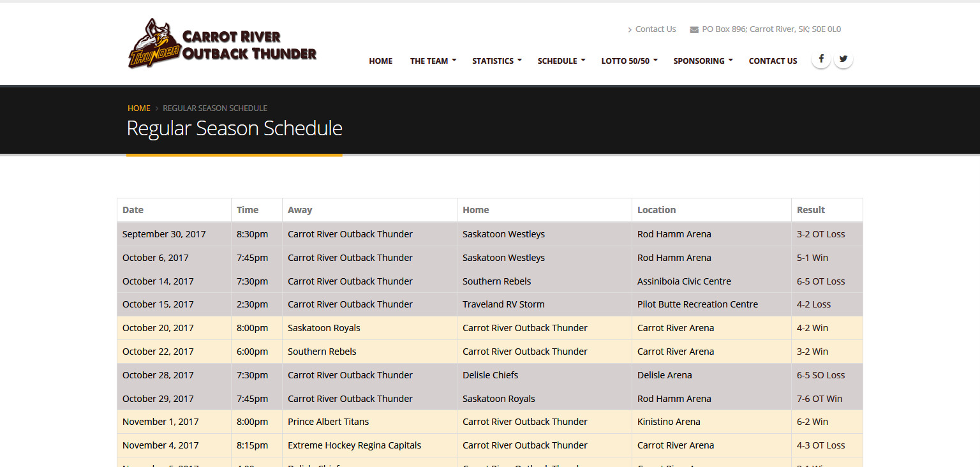Click the Home breadcrumb link
The height and width of the screenshot is (467, 980).
coord(138,108)
